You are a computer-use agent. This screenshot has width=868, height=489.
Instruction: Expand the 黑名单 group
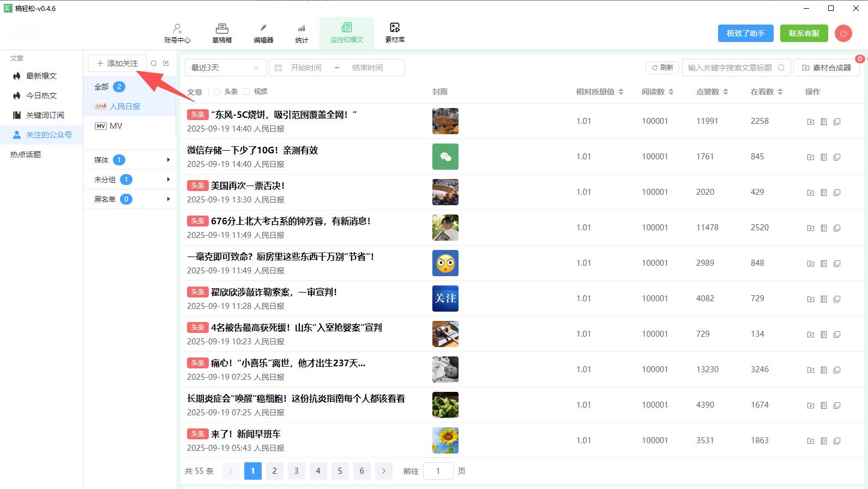129,199
